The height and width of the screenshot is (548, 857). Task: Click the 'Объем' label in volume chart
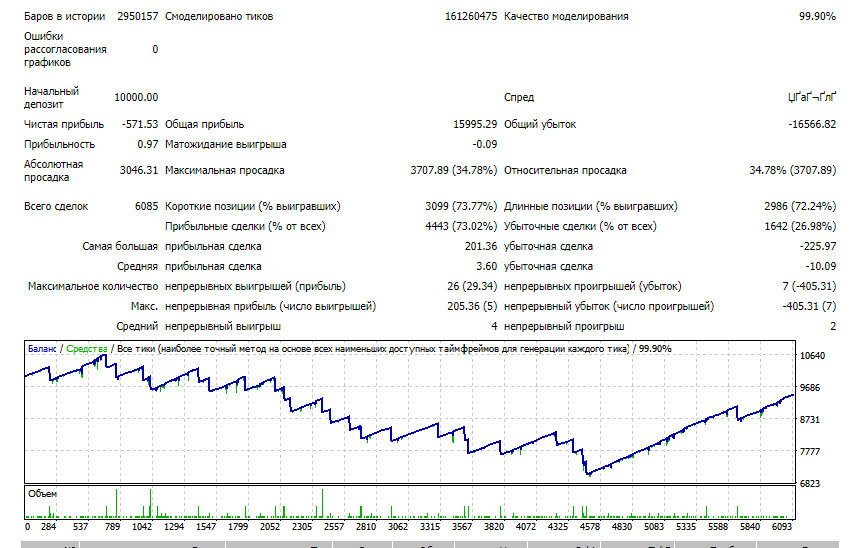pos(43,494)
